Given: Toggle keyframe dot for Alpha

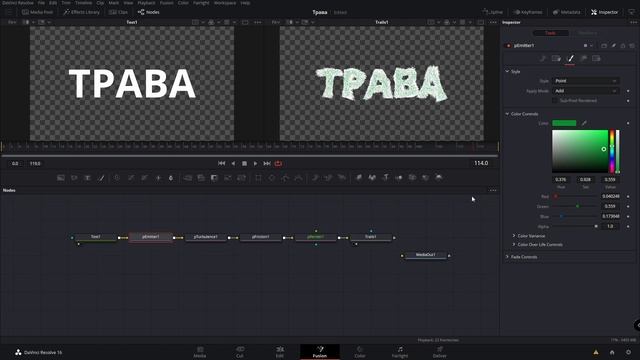Looking at the screenshot, I should tap(628, 227).
